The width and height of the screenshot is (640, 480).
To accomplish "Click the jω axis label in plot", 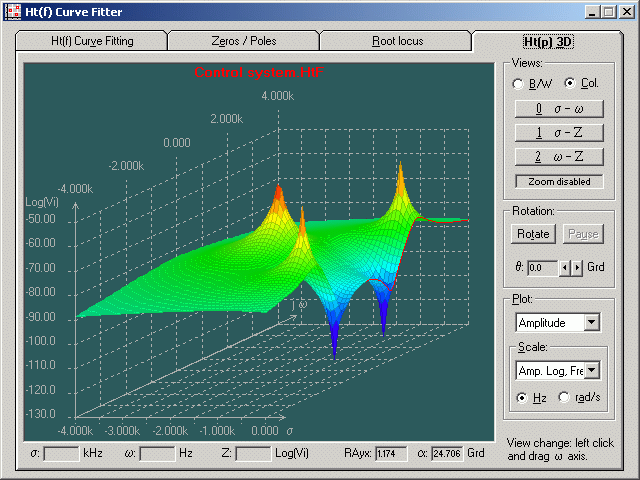I will (x=299, y=305).
